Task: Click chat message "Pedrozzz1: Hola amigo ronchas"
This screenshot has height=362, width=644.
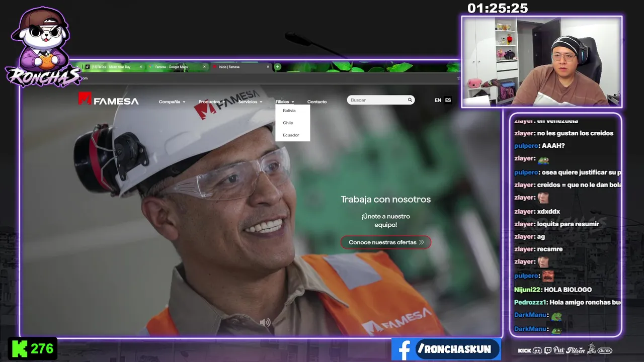Action: coord(568,302)
